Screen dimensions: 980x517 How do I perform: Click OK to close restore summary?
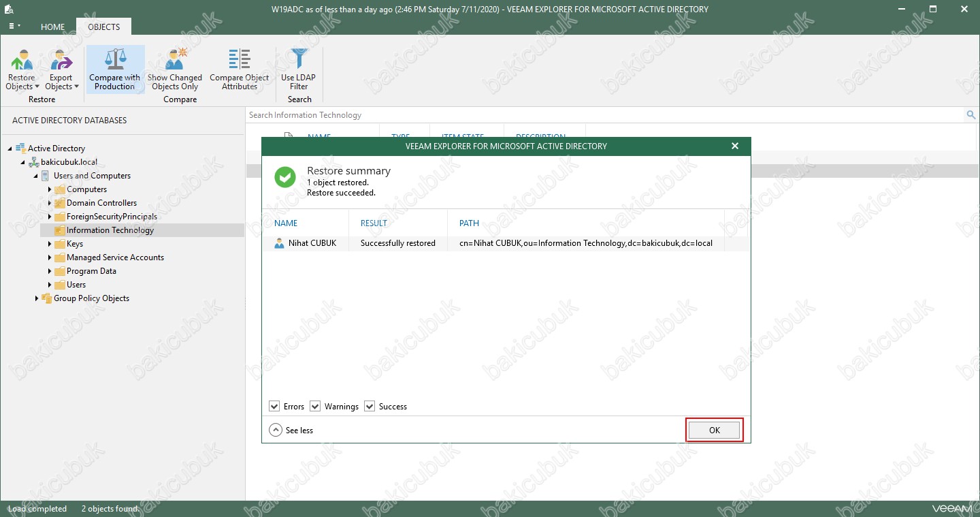click(x=714, y=430)
